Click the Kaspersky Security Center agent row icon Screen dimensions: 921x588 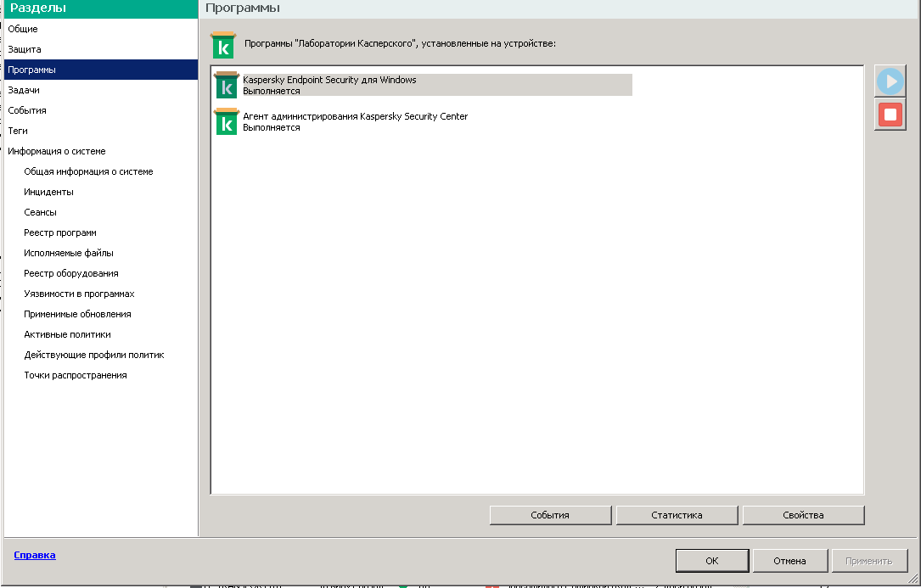tap(226, 121)
